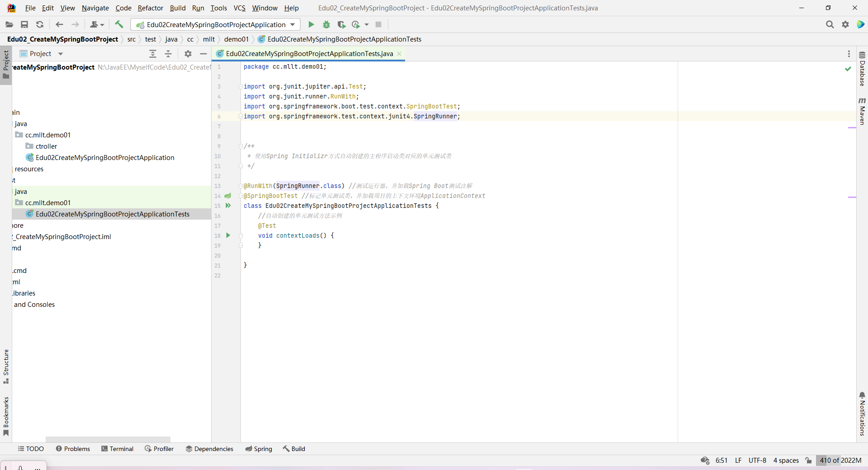Select Edu02CreateMySpringBootProjectApplication in tree
The height and width of the screenshot is (470, 868).
[105, 158]
